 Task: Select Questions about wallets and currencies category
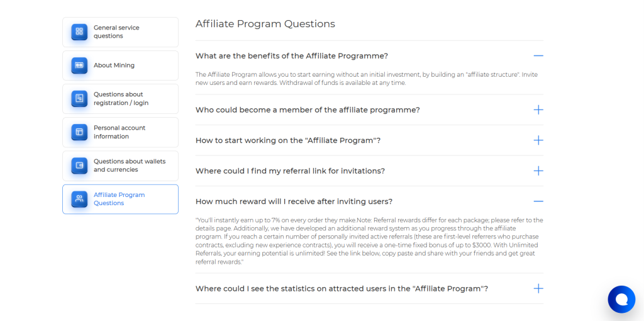click(x=130, y=166)
